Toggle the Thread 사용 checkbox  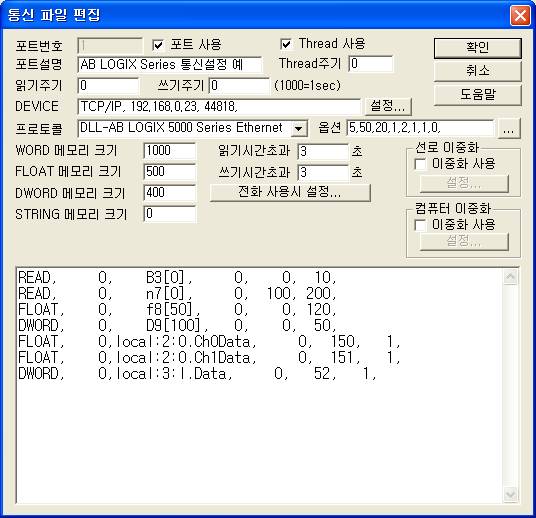pyautogui.click(x=286, y=44)
